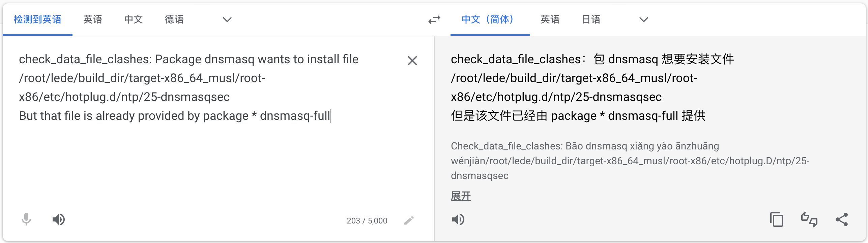Viewport: 868px width, 243px height.
Task: Set source language to 中文
Action: (x=133, y=20)
